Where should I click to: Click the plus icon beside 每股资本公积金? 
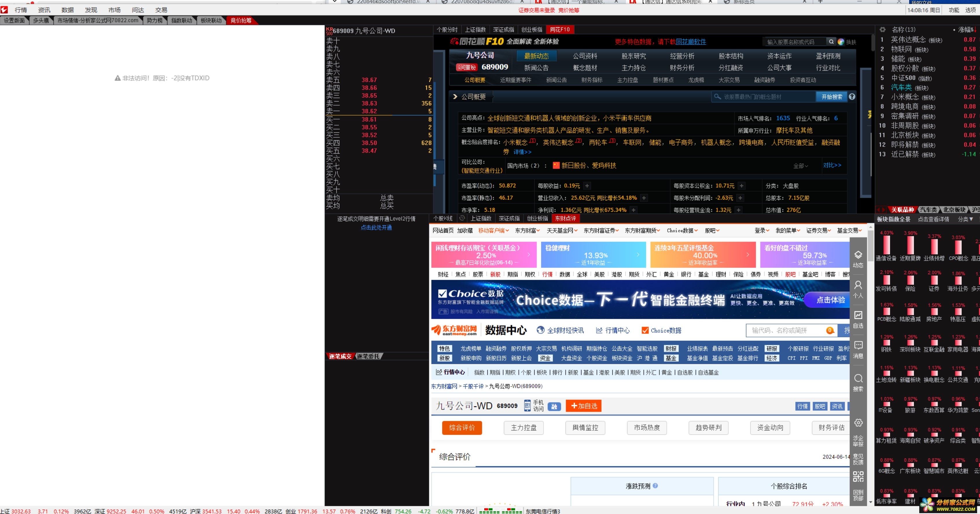pyautogui.click(x=741, y=186)
